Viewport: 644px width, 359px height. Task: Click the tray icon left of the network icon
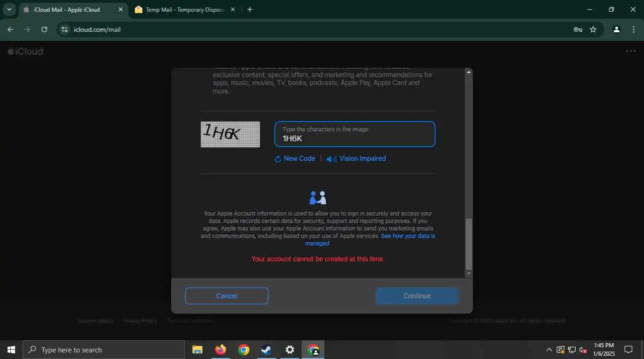(560, 350)
